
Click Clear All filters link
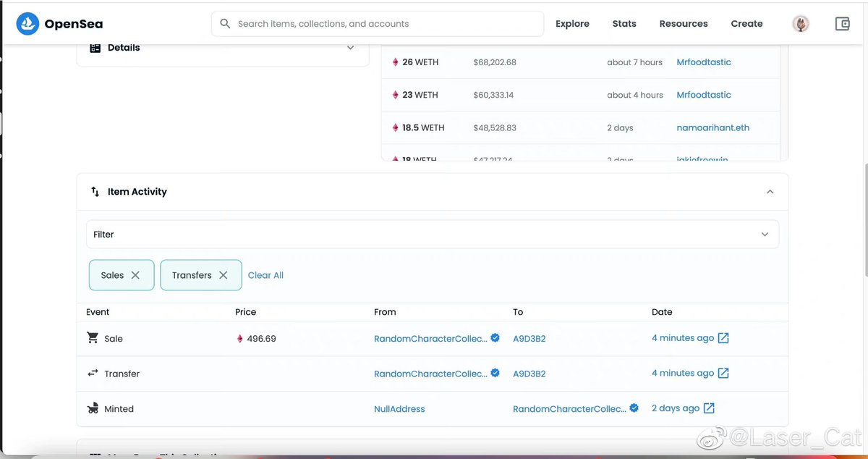[x=265, y=275]
